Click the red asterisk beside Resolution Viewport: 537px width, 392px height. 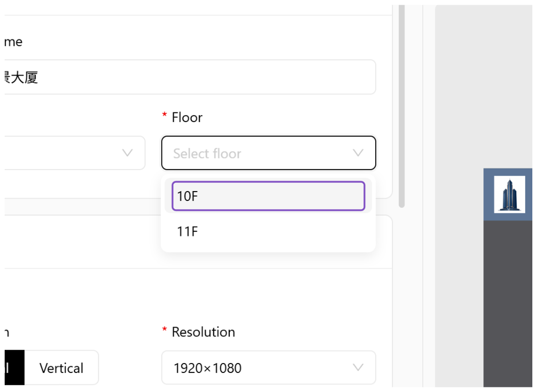click(x=165, y=330)
